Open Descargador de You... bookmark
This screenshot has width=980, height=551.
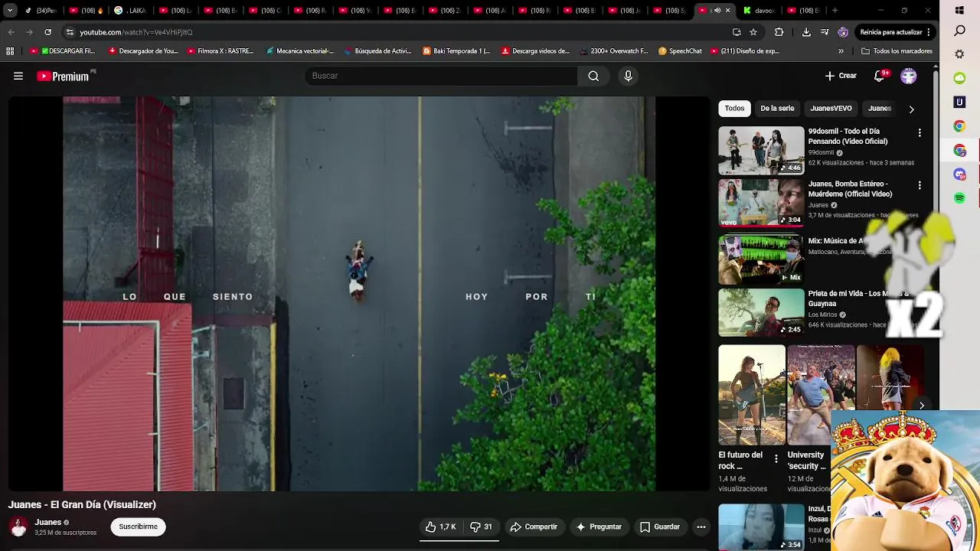[x=143, y=51]
